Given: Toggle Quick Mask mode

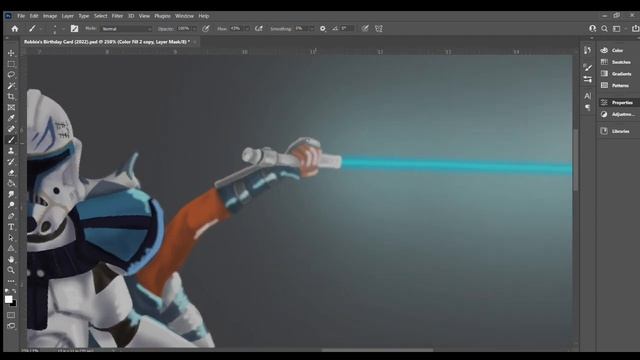Looking at the screenshot, I should click(x=11, y=315).
